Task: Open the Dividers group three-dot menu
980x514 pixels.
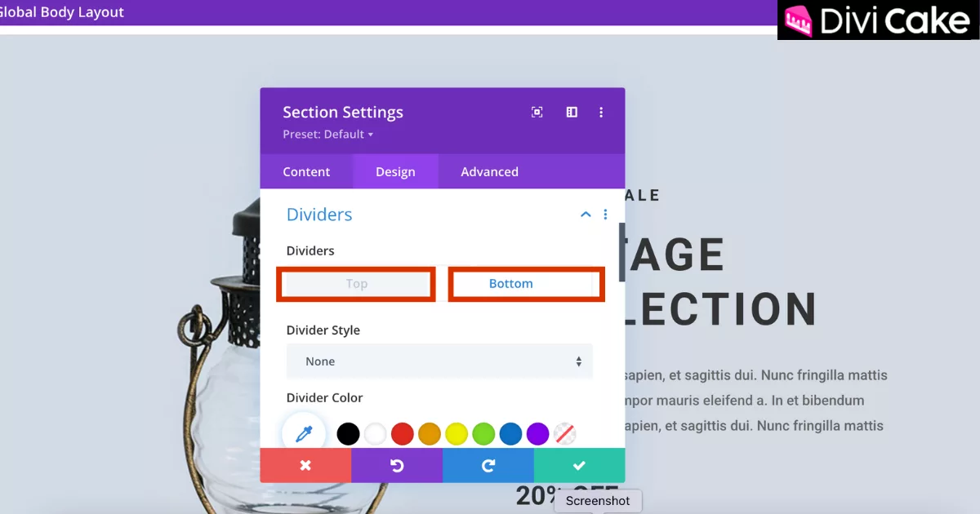Action: [605, 215]
